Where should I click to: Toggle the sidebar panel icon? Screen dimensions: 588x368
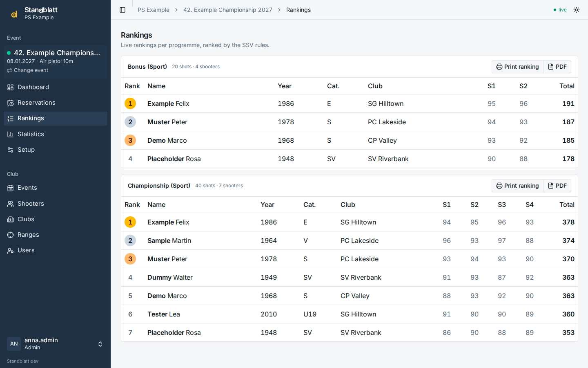(x=122, y=10)
